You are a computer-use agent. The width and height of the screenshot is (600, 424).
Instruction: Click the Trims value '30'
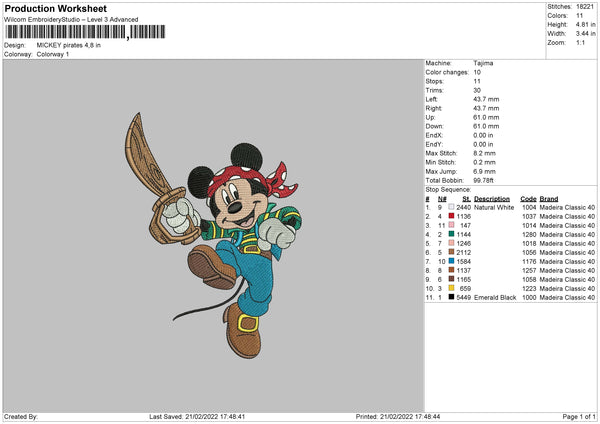click(477, 90)
